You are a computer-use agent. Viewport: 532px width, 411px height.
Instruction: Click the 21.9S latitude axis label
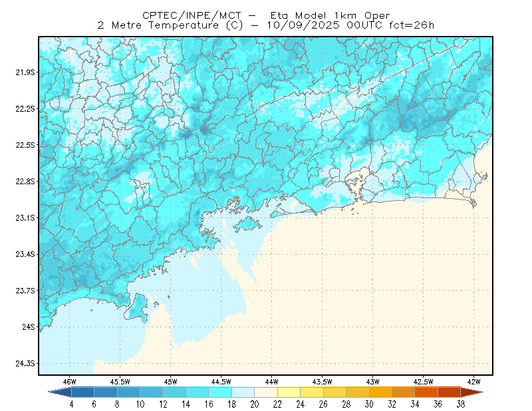coord(25,72)
